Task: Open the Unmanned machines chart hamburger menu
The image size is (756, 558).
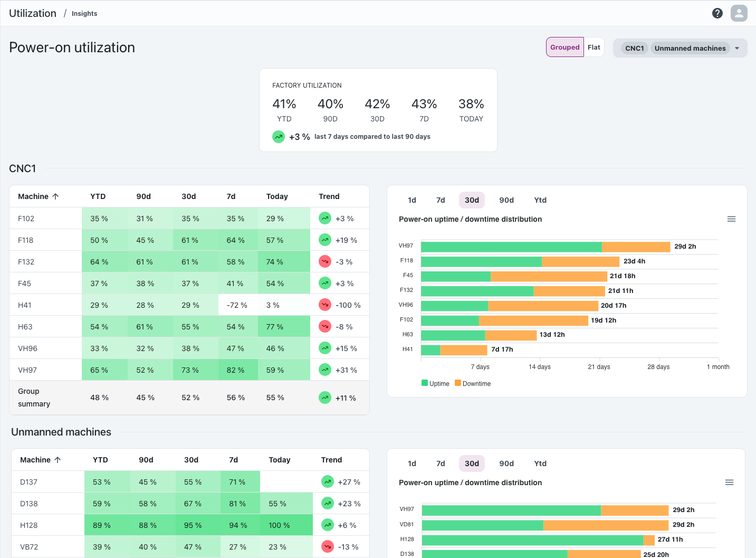Action: pos(729,483)
